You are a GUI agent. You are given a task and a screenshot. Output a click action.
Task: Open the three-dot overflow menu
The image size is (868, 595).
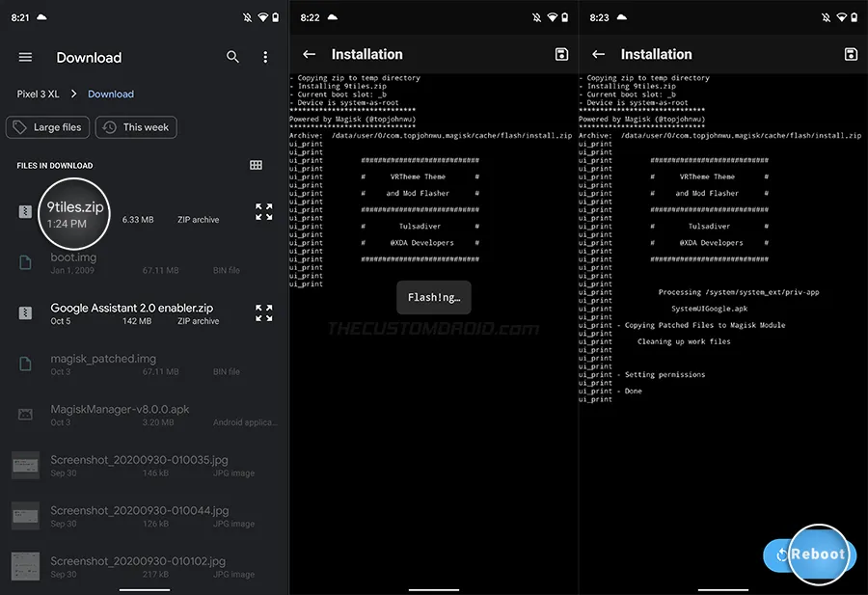(265, 58)
